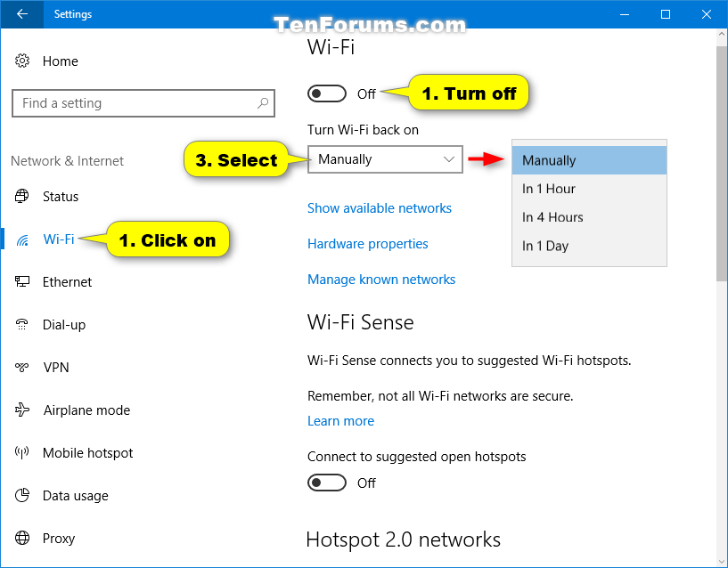Screen dimensions: 728x568
Task: Click Manage known networks link
Action: 381,280
